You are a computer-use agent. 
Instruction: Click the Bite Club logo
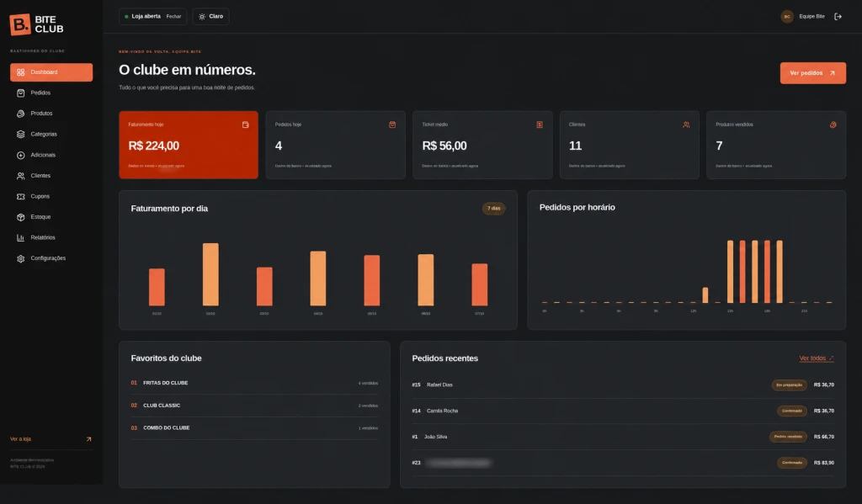point(36,24)
